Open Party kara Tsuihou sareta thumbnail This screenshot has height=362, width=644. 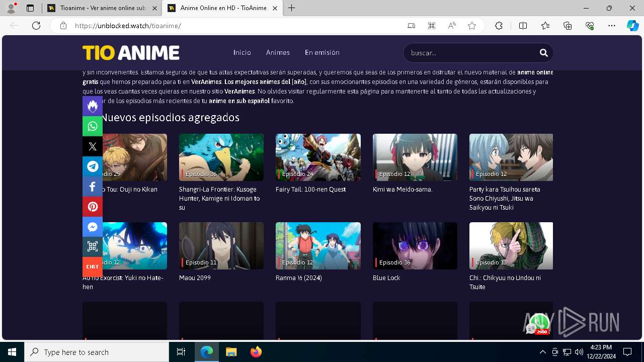tap(511, 157)
